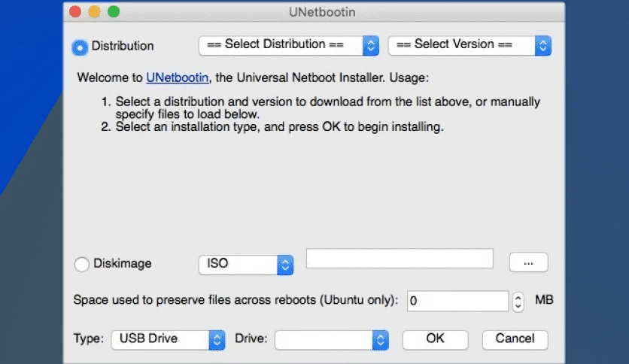629x364 pixels.
Task: Open the Drive selection dropdown
Action: click(x=332, y=340)
